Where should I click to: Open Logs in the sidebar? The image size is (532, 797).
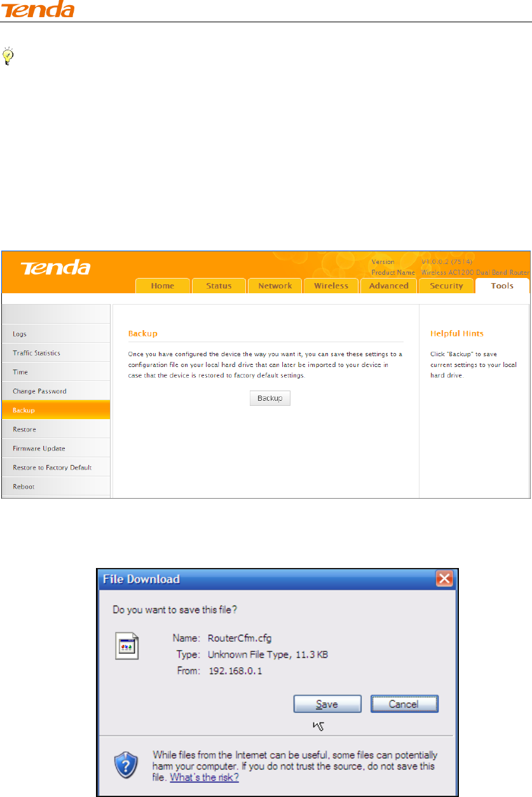click(55, 333)
